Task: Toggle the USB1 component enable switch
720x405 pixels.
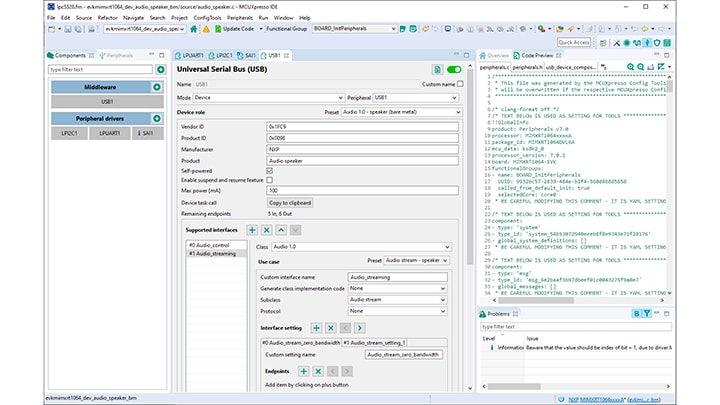Action: pyautogui.click(x=456, y=70)
